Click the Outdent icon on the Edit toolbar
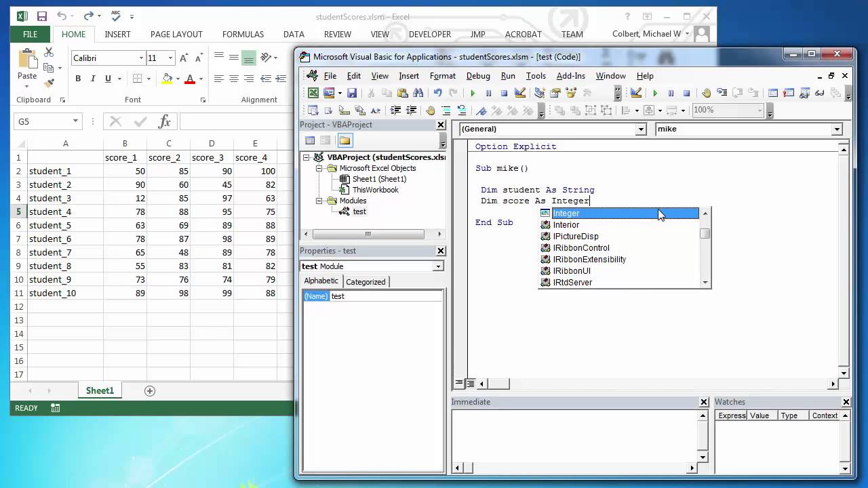The width and height of the screenshot is (868, 488). point(411,110)
